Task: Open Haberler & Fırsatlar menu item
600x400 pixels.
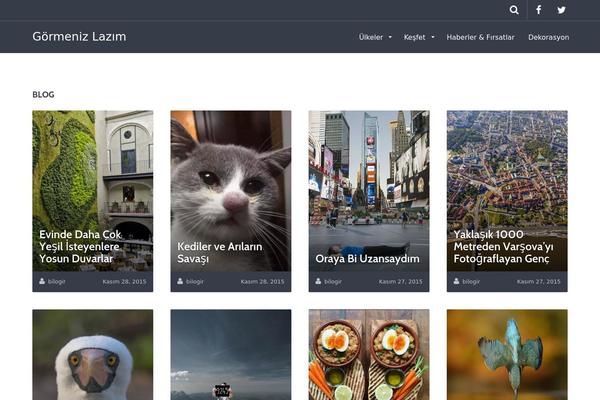Action: tap(480, 37)
